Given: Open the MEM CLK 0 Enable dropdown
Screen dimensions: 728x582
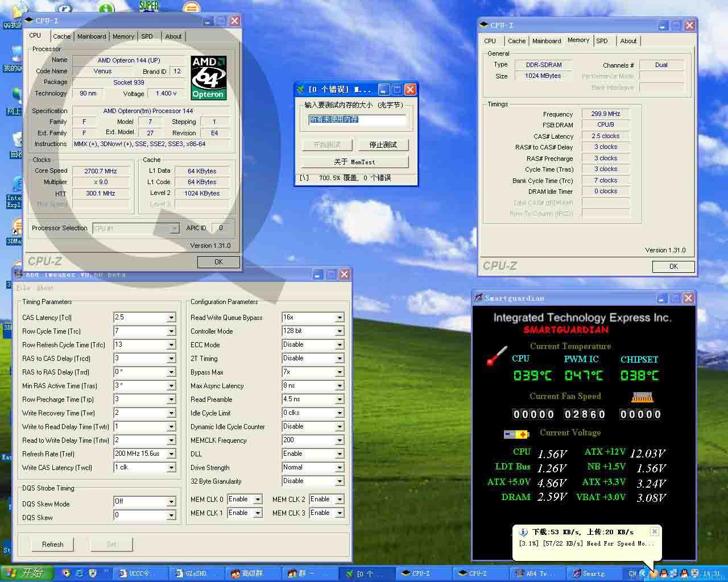Looking at the screenshot, I should [258, 500].
